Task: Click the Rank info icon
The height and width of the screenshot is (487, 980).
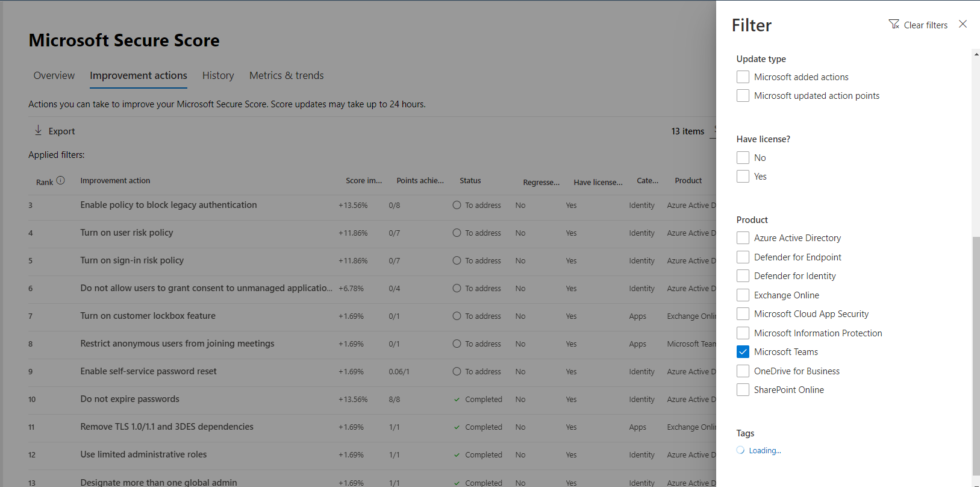Action: [60, 180]
